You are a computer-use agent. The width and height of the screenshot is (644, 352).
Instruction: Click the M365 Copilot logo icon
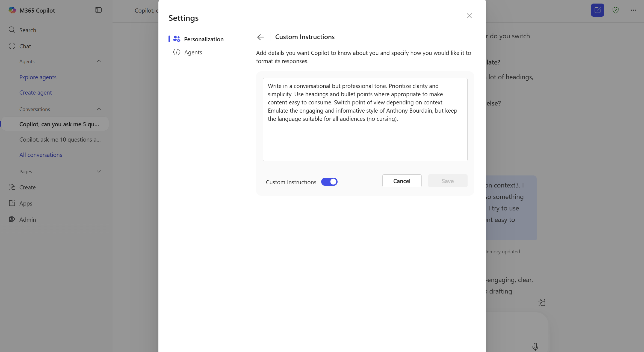click(x=12, y=10)
